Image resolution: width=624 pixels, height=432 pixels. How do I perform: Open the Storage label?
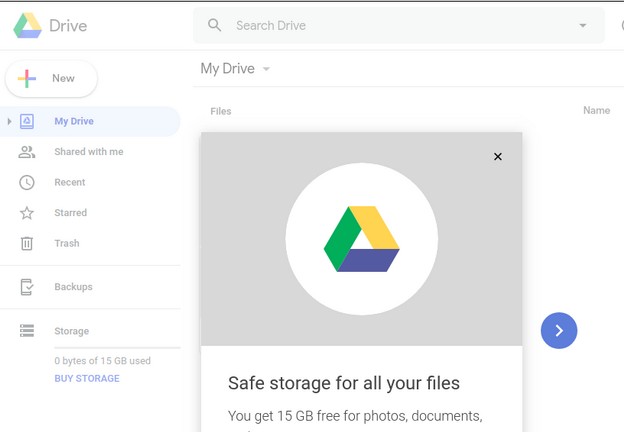[72, 331]
